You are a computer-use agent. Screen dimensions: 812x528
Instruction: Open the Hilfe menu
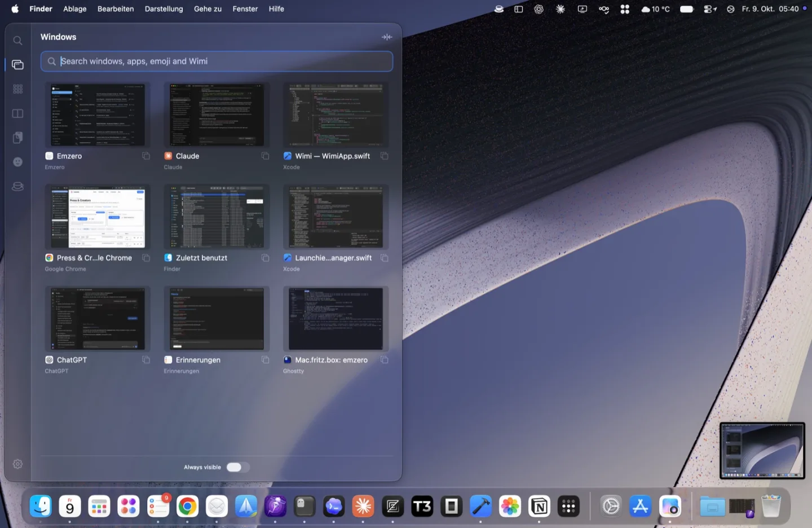276,9
